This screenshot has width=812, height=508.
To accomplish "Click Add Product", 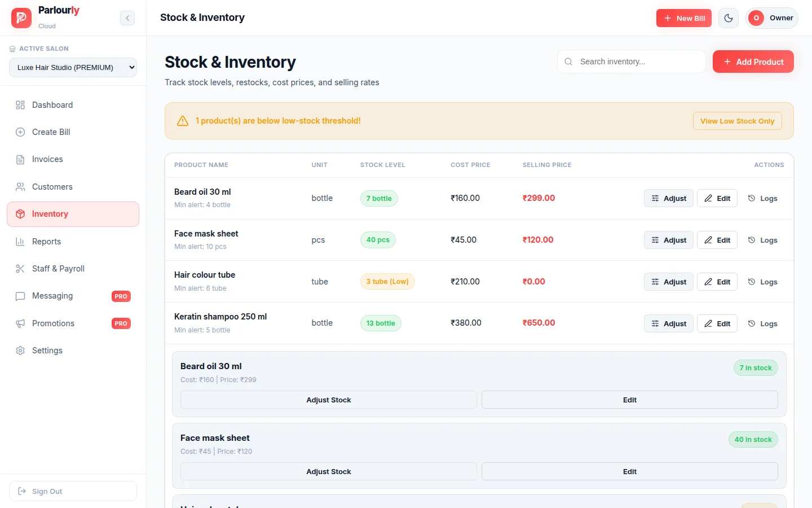I will pyautogui.click(x=753, y=62).
